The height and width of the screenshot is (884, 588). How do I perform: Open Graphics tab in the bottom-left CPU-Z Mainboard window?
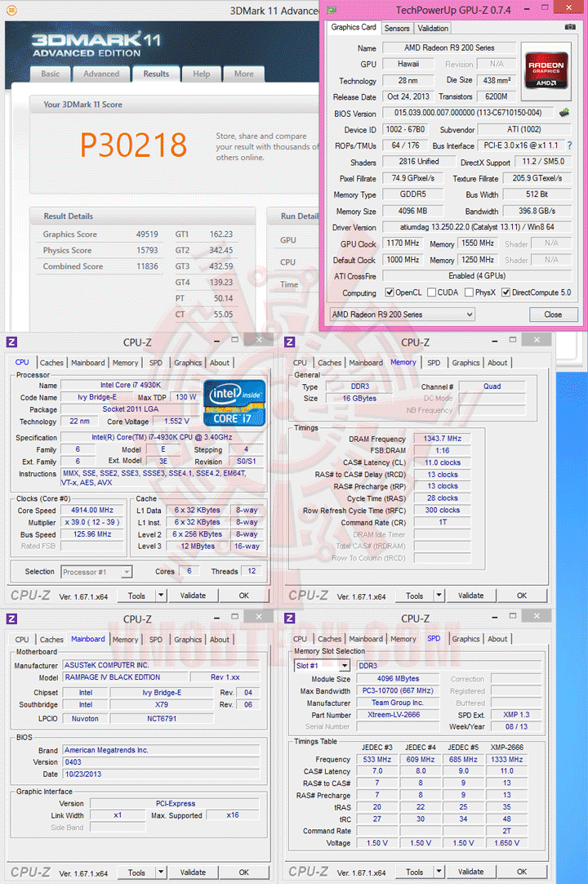point(188,640)
